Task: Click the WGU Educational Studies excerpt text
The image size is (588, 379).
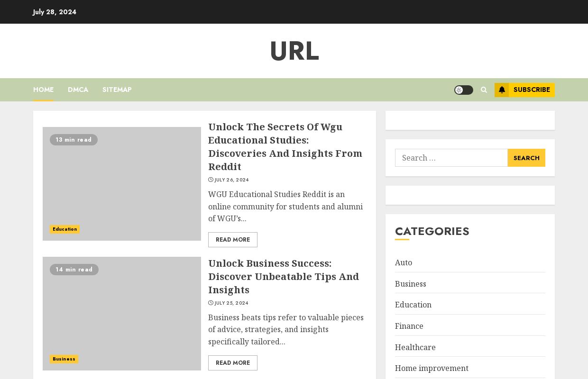Action: pos(286,207)
